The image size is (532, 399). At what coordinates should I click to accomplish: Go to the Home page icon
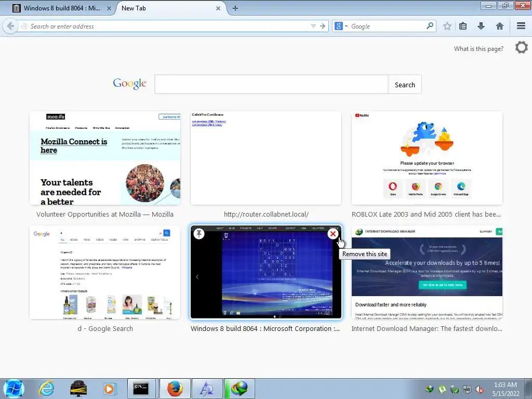click(x=499, y=26)
